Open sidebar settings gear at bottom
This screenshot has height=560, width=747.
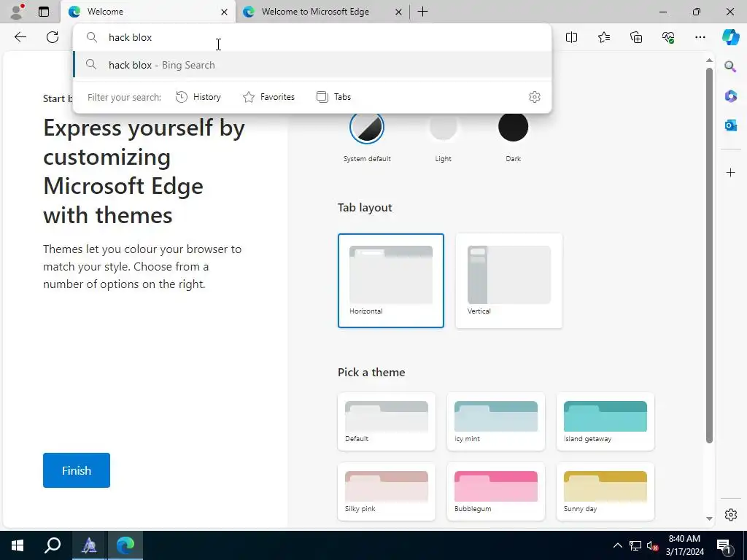point(730,515)
